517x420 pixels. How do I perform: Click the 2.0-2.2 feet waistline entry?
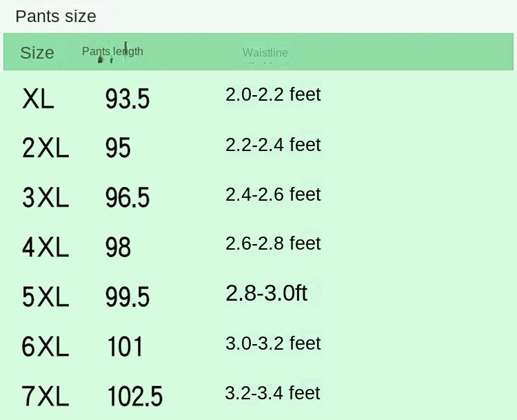[x=273, y=94]
